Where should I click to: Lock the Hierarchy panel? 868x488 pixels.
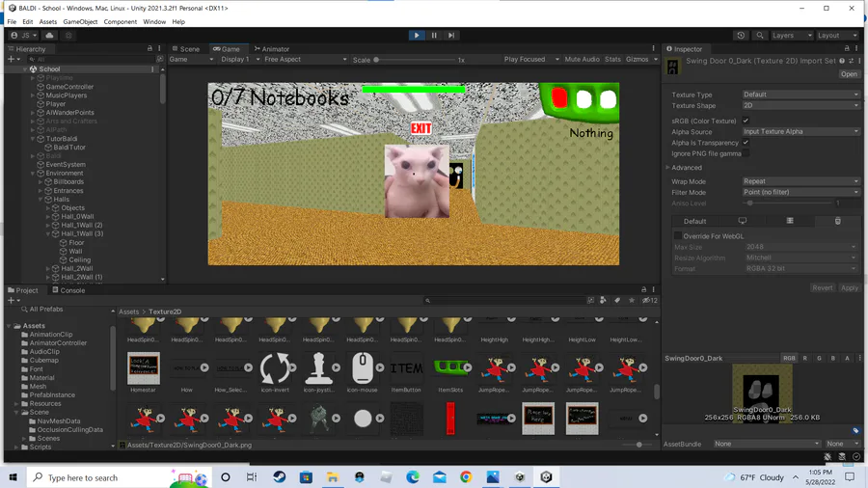[149, 48]
